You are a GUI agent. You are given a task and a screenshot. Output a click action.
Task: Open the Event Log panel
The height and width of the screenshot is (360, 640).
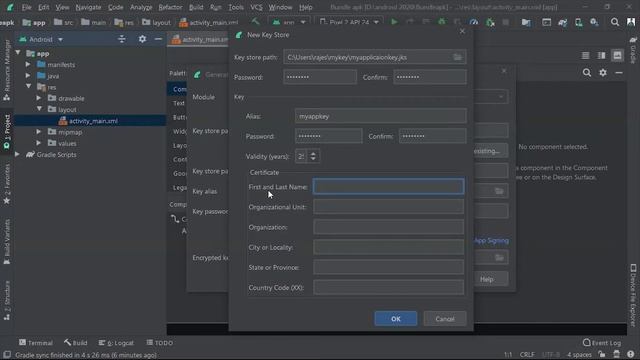[x=602, y=343]
